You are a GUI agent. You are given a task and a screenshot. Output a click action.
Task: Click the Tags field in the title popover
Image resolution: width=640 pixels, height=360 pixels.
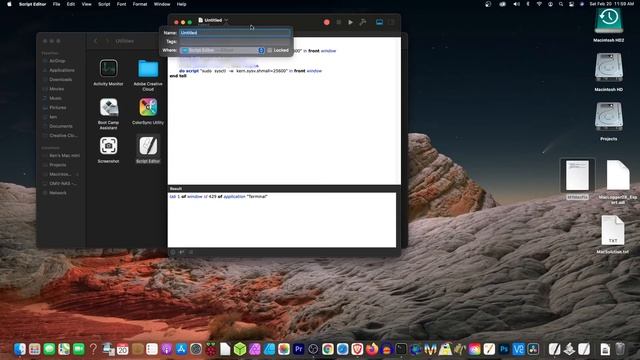(x=235, y=41)
